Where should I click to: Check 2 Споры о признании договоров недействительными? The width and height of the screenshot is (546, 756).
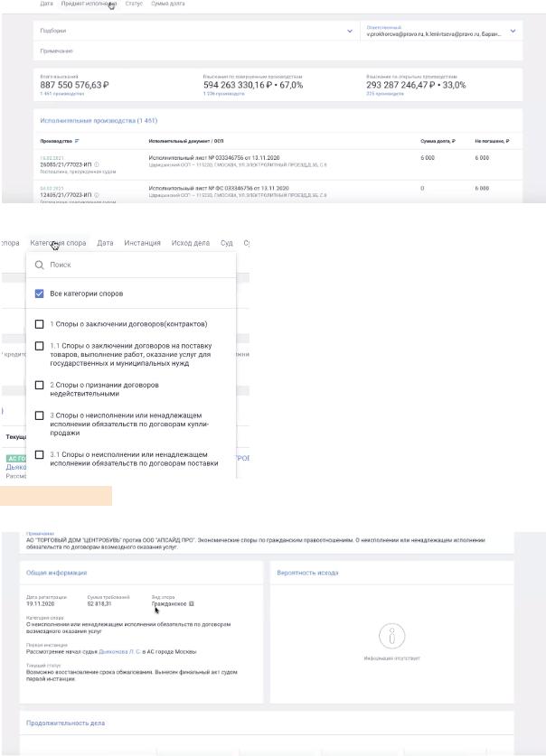coord(40,386)
